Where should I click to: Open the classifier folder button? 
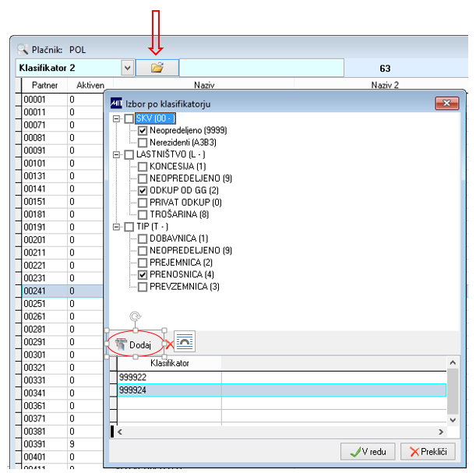coord(157,67)
